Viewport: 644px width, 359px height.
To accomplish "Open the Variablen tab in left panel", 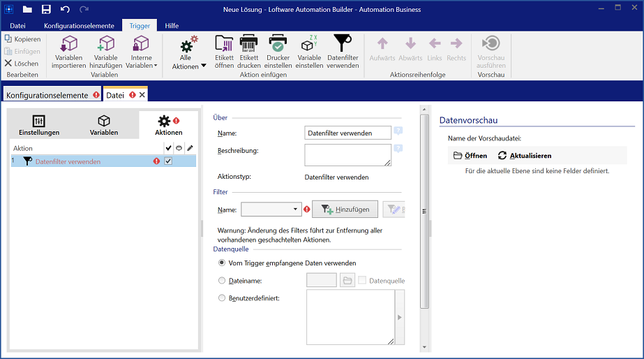I will [103, 124].
